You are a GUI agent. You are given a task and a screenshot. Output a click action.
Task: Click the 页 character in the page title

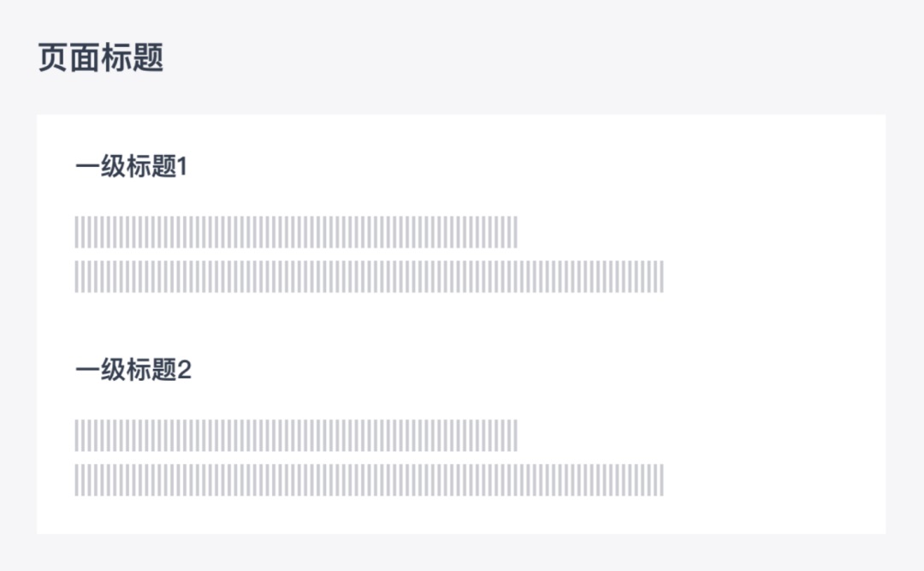pos(53,58)
